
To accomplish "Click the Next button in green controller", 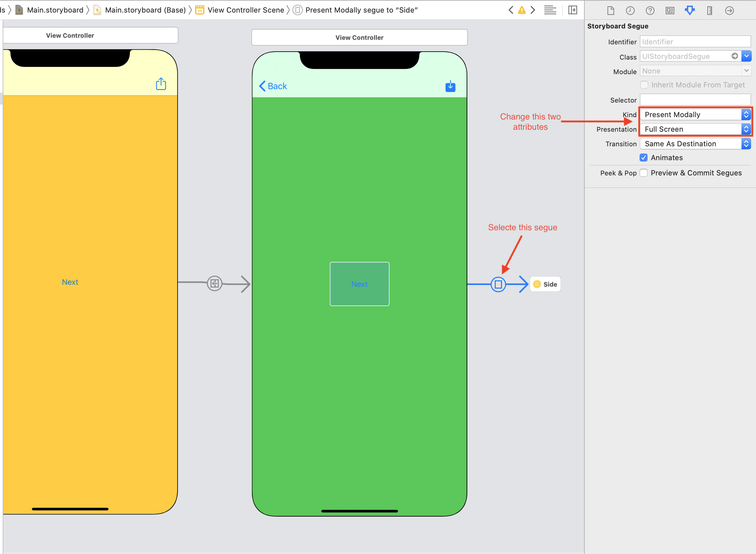I will (358, 284).
